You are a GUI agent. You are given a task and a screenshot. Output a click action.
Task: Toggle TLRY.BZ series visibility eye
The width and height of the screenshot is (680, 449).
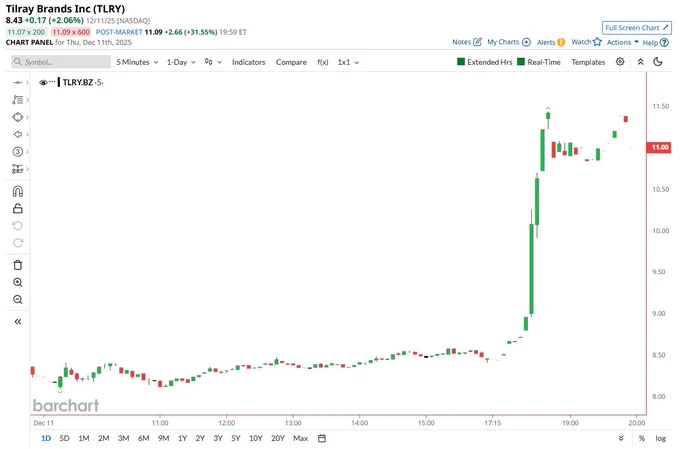pyautogui.click(x=43, y=82)
